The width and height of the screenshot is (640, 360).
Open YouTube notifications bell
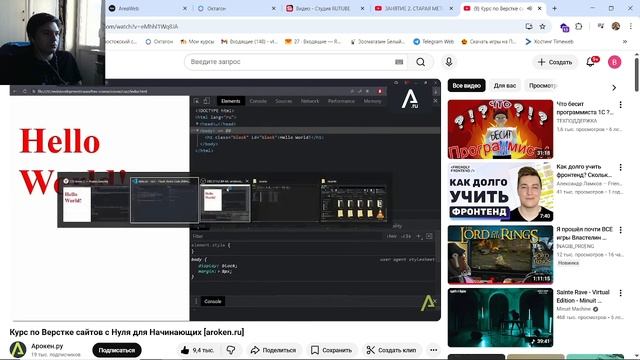coord(591,62)
